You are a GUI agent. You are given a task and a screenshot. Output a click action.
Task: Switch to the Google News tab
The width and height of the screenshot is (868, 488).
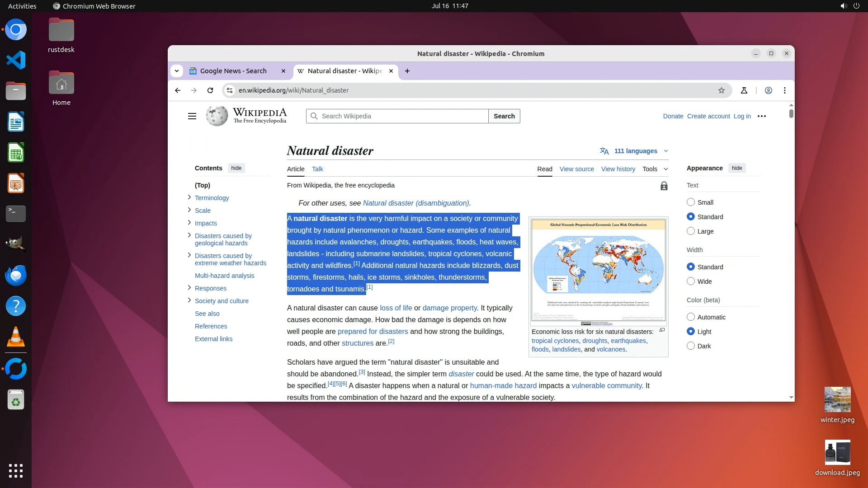233,71
